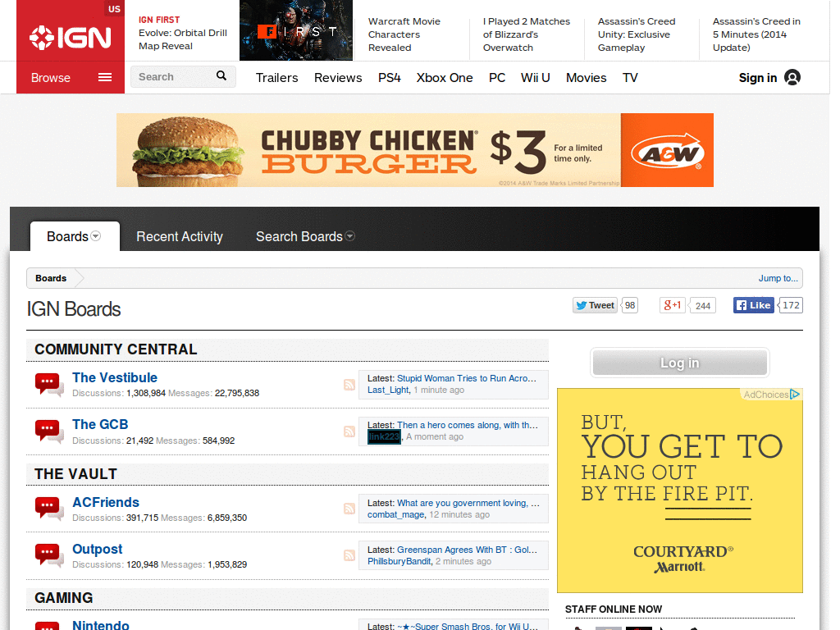Click the AdChoices icon
The height and width of the screenshot is (630, 840).
(795, 395)
